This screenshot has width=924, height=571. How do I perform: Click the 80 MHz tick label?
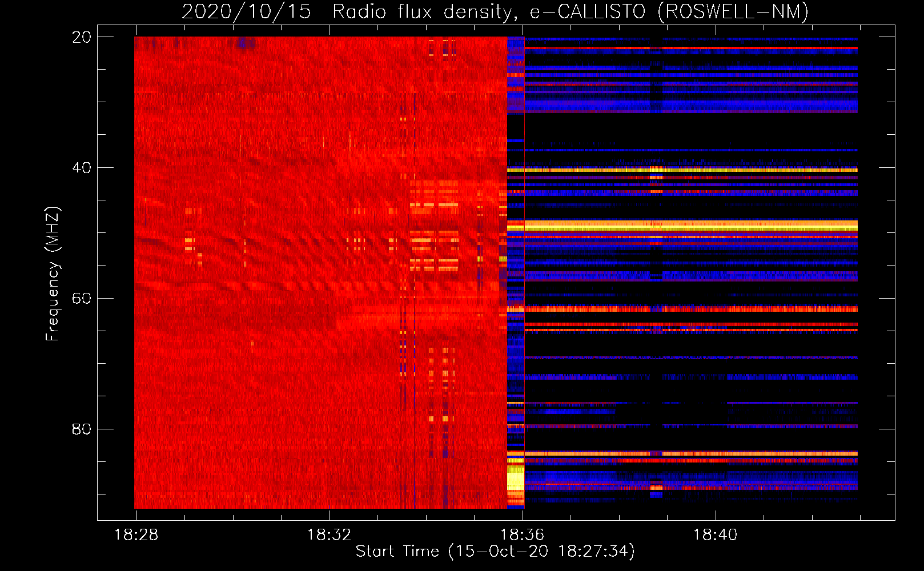[x=81, y=429]
